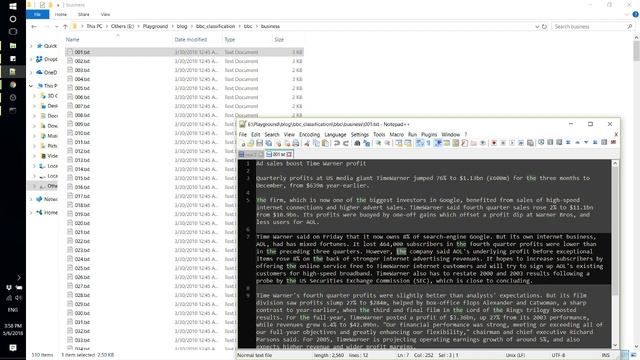Close the 001.txt tab with its red X
The height and width of the screenshot is (360, 640).
point(289,154)
